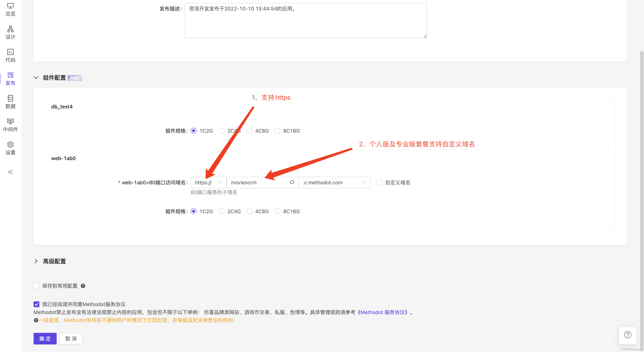Click the 确定 confirm button
Viewport: 644px width, 352px height.
click(45, 338)
